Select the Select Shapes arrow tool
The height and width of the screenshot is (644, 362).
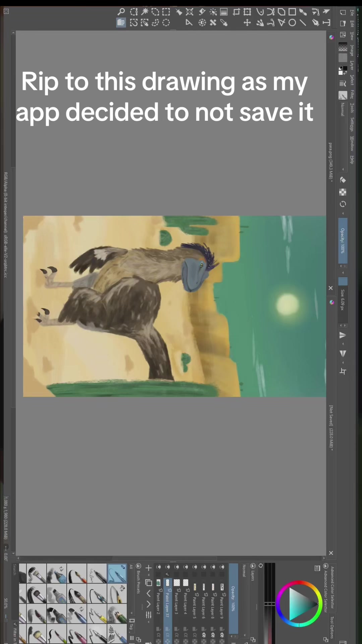[326, 12]
